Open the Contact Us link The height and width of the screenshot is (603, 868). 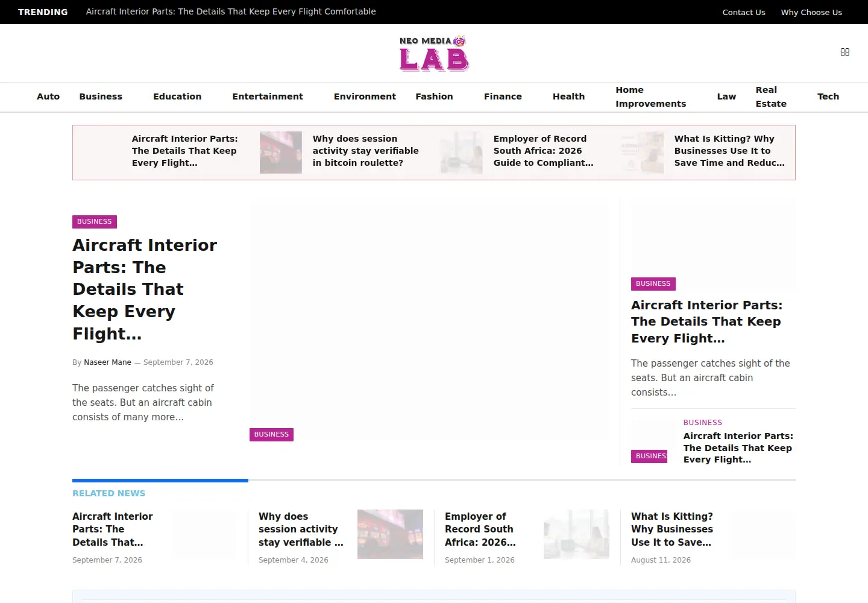[x=744, y=12]
